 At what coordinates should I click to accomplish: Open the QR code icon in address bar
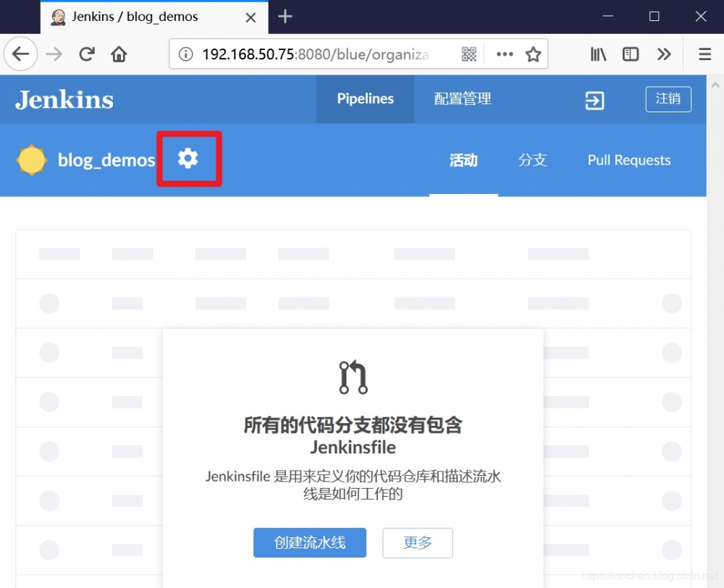point(468,54)
